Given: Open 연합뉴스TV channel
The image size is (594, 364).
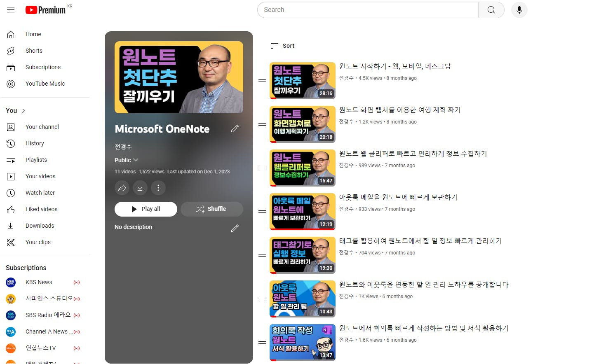Looking at the screenshot, I should pyautogui.click(x=45, y=348).
